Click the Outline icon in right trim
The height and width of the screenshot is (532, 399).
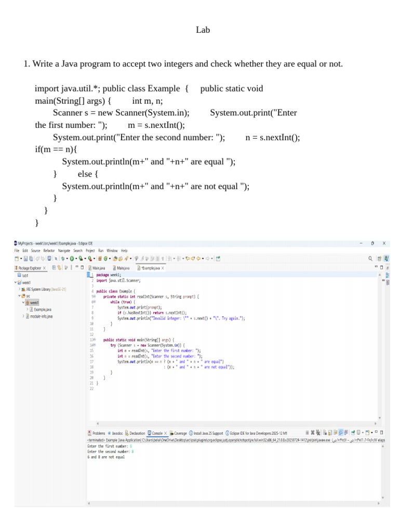388,275
